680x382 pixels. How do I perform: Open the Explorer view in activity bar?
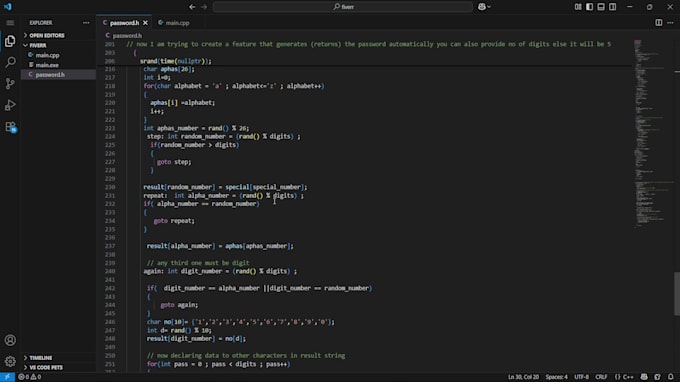[10, 41]
